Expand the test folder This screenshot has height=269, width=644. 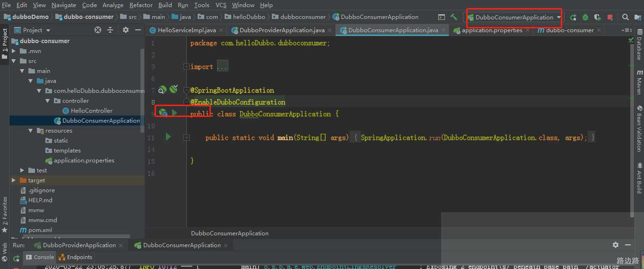tap(22, 170)
